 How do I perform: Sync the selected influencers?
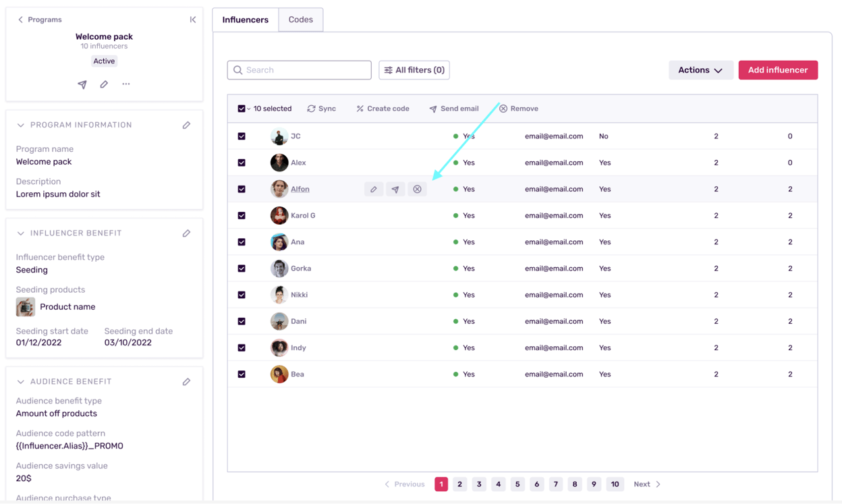pos(321,108)
